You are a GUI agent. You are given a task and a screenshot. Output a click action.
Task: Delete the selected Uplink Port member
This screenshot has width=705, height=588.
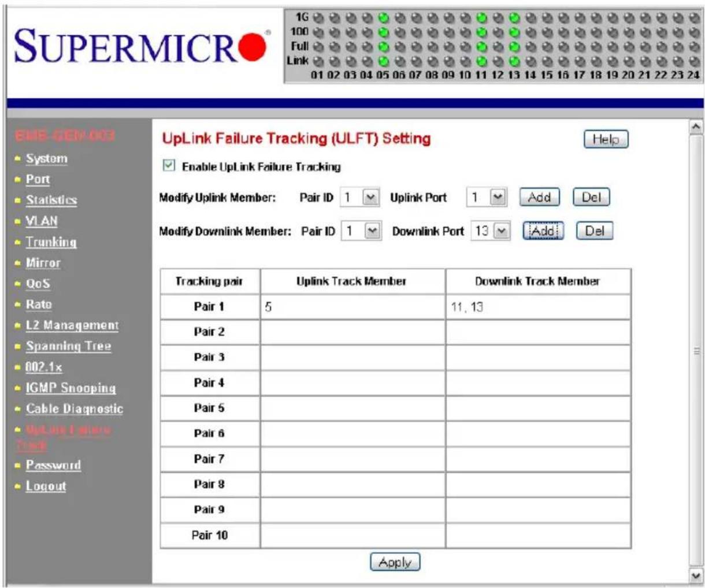pos(591,198)
